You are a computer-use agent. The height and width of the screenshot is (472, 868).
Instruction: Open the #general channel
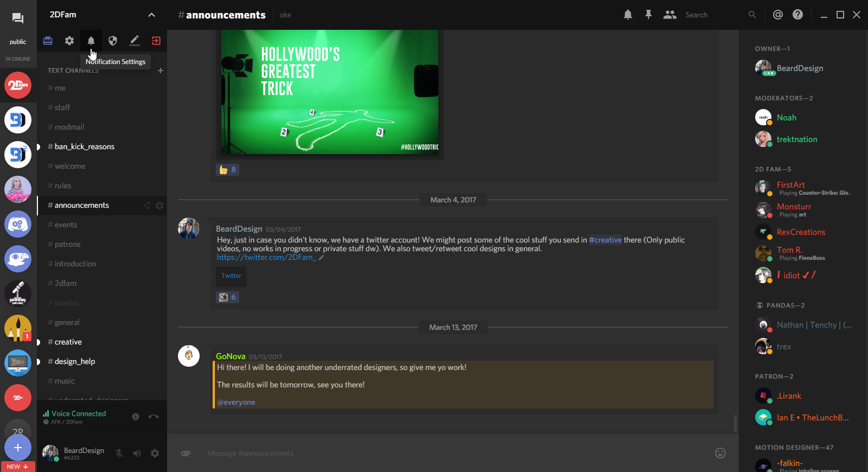tap(101, 322)
